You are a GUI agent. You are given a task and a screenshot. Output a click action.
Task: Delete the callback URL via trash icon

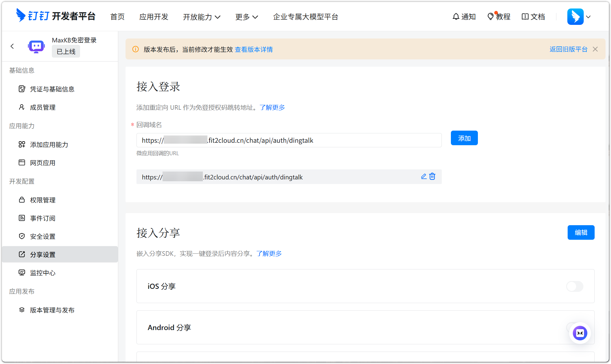click(432, 176)
